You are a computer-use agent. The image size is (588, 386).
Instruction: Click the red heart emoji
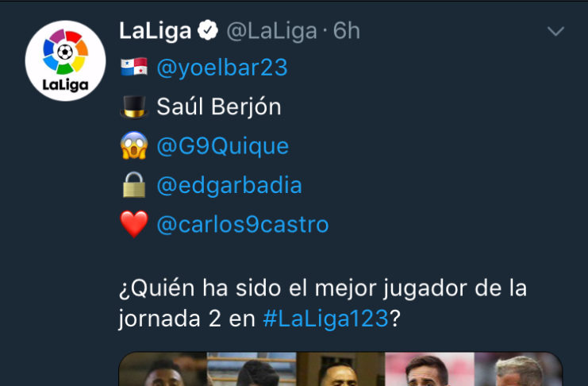(x=134, y=224)
